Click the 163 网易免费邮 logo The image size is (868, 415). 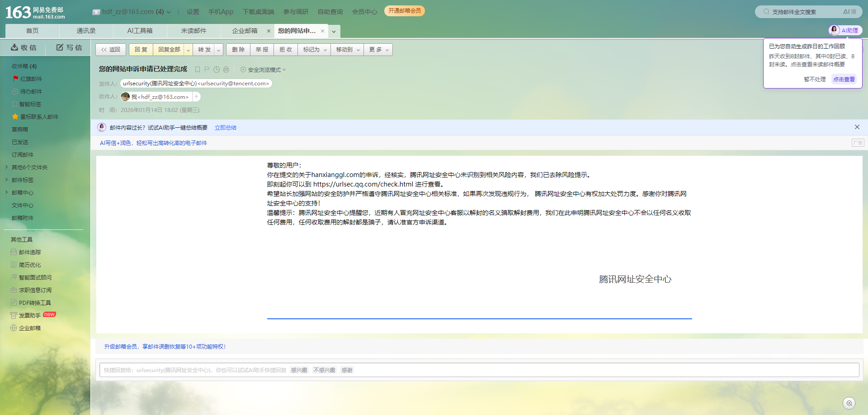pos(35,12)
